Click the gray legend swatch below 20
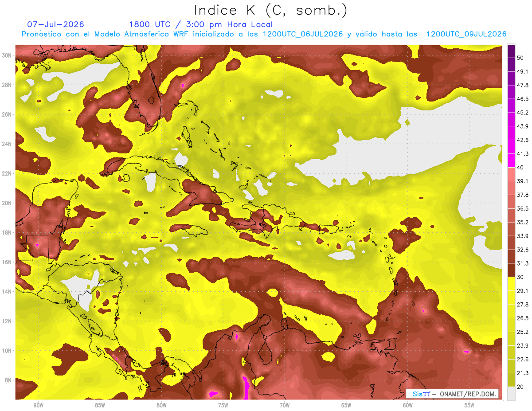This screenshot has width=532, height=411. (511, 394)
